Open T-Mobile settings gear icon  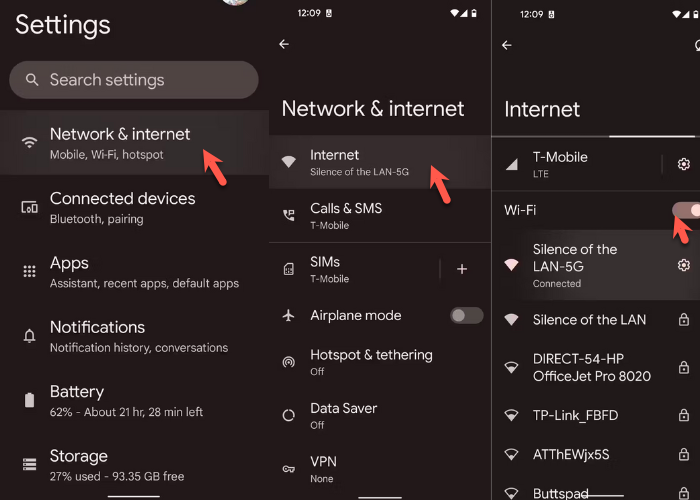pos(684,164)
